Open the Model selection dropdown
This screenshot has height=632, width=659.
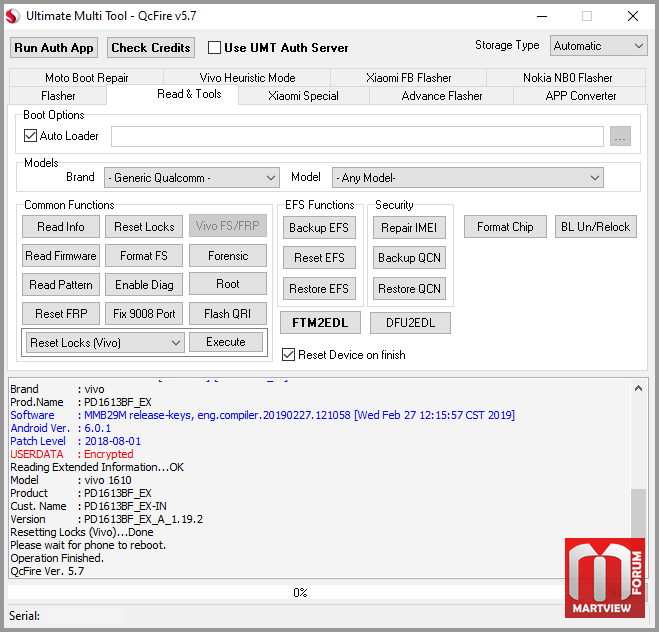468,178
